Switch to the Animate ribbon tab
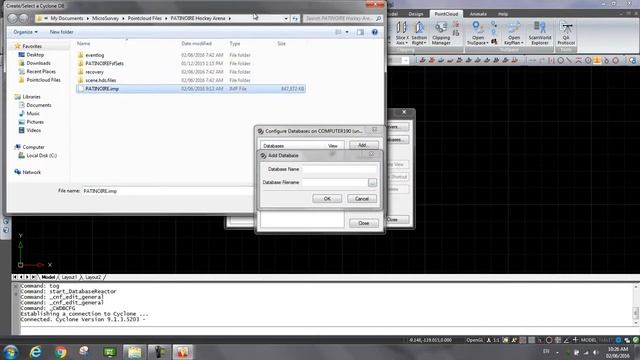Viewport: 640px width, 360px height. click(x=478, y=14)
